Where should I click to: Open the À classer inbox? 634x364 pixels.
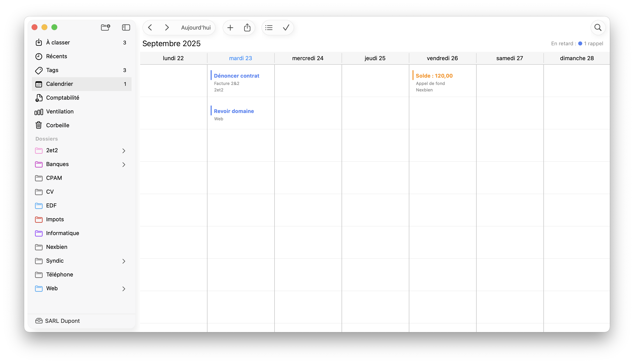(x=58, y=42)
